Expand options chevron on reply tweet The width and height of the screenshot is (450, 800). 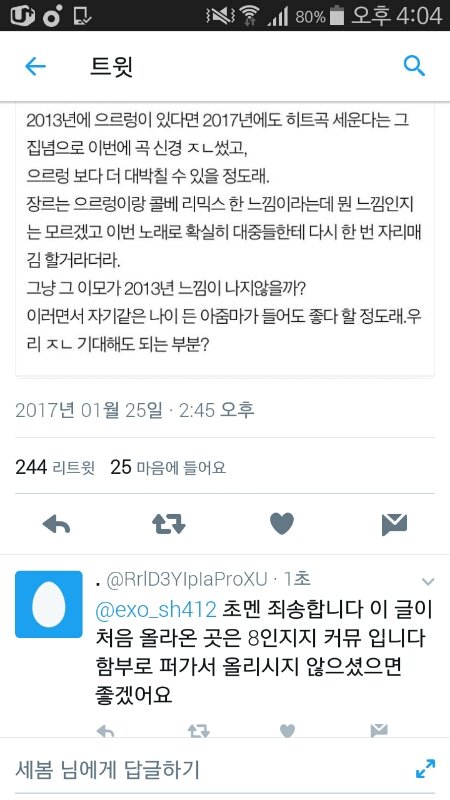pos(428,582)
